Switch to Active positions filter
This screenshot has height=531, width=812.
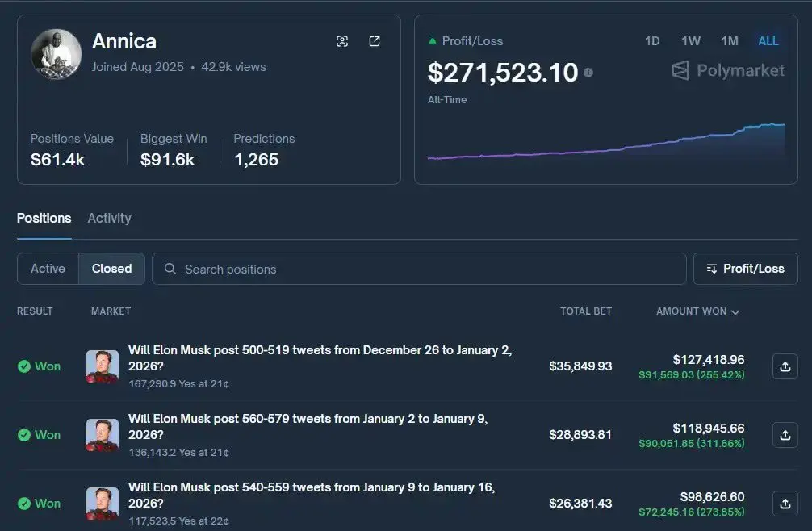48,269
